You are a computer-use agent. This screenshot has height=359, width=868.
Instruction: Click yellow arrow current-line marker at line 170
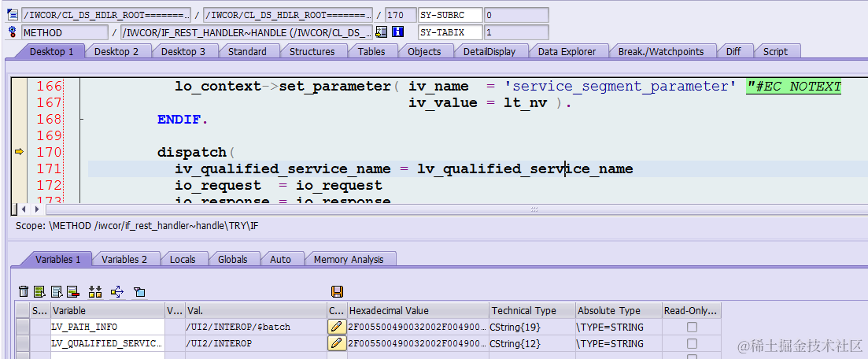coord(19,151)
